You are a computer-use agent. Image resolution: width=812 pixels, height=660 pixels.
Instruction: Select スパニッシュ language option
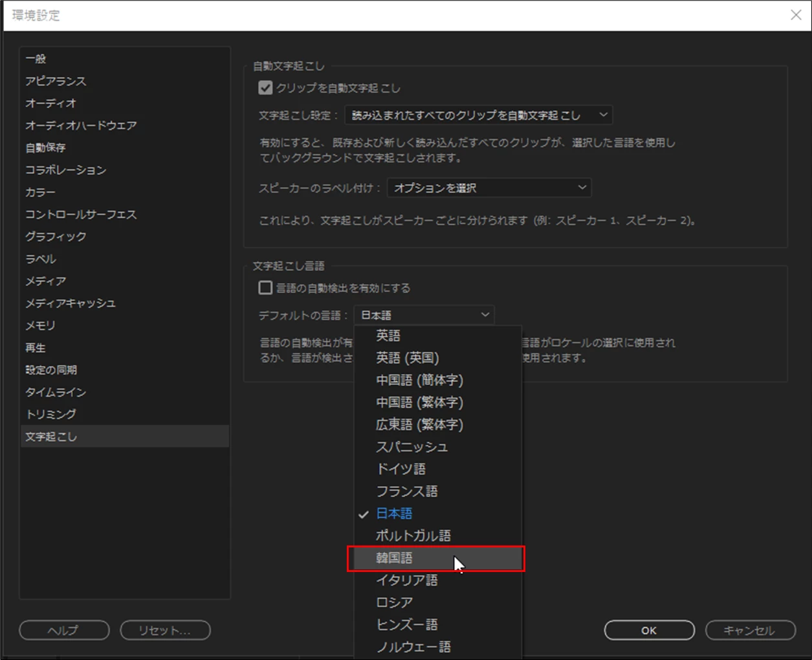(438, 447)
